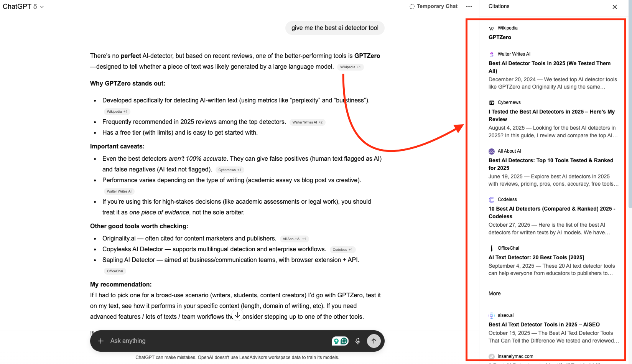The height and width of the screenshot is (364, 632).
Task: Expand the scroll-down arrow above the input
Action: [237, 315]
